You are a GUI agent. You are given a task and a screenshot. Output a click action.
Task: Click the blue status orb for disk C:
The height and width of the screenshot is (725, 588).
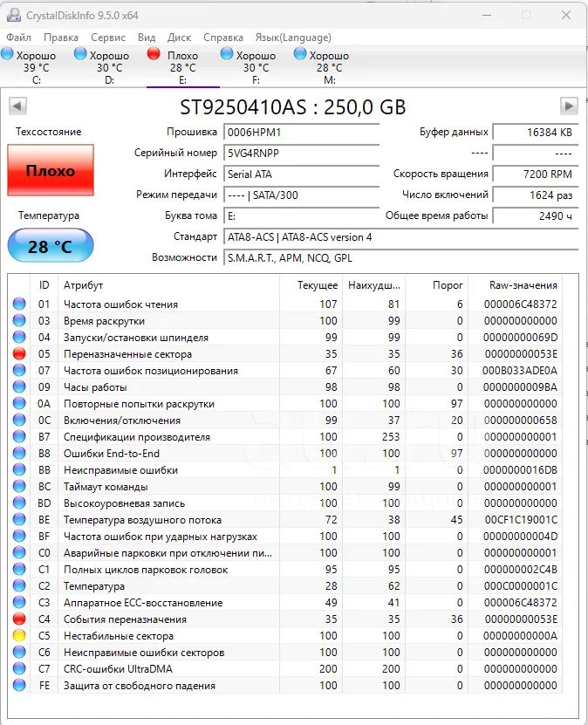[x=7, y=53]
